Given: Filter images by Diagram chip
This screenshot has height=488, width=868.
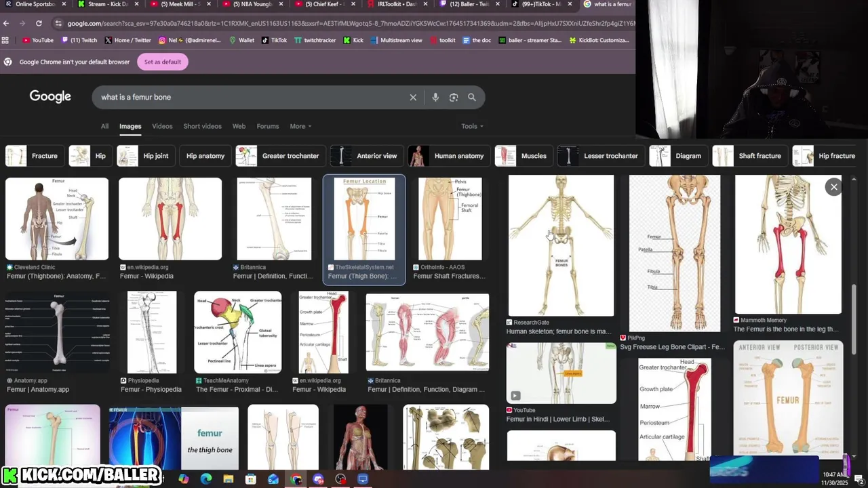Looking at the screenshot, I should (677, 156).
